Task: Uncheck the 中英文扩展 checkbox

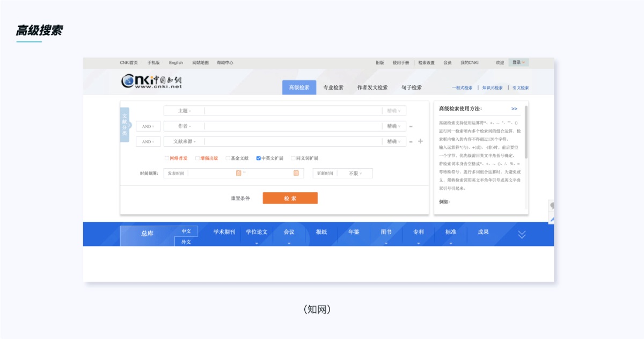Action: pos(259,158)
